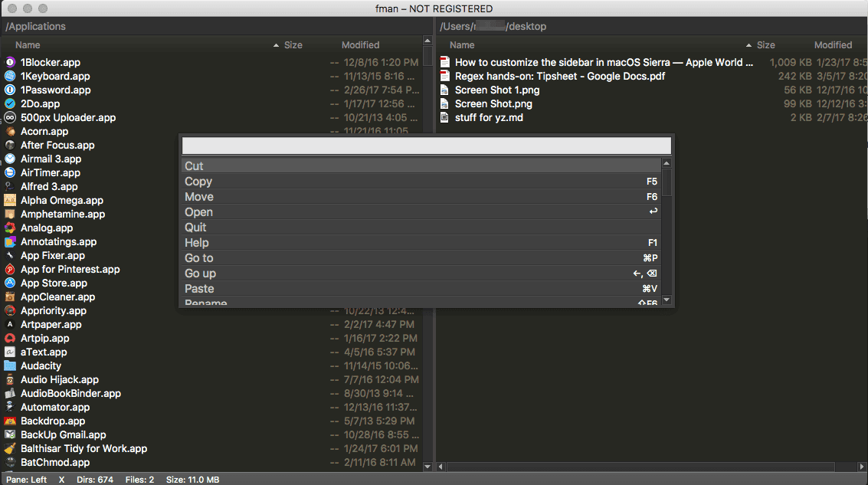Click the Alpha Omega.app icon
Screen dimensions: 868x485
tap(10, 201)
